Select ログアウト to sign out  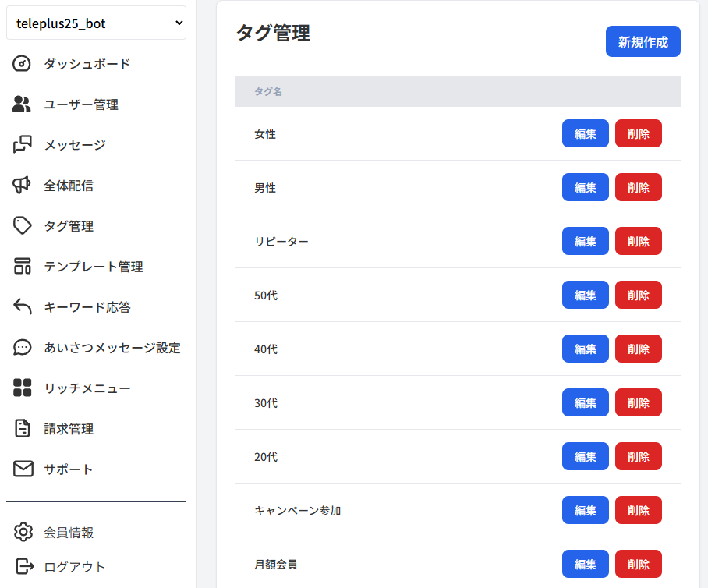(75, 567)
